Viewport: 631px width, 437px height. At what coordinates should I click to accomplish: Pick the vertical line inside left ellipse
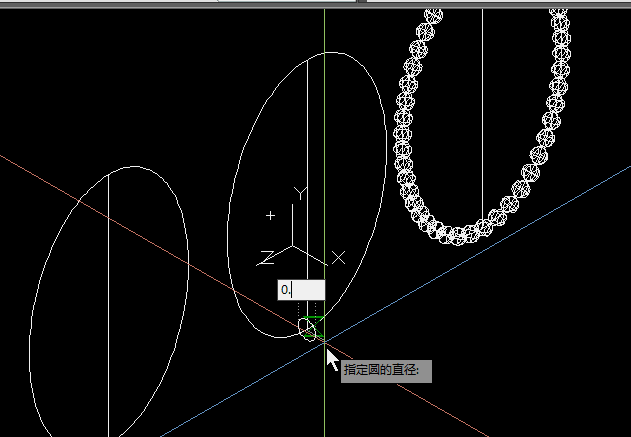[x=109, y=300]
